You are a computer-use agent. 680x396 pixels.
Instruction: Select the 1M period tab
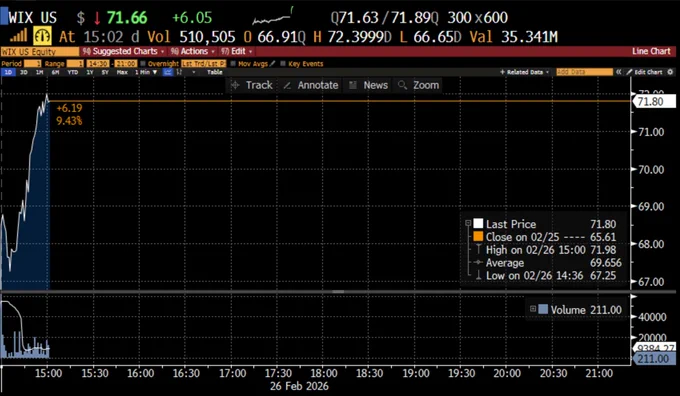[39, 72]
